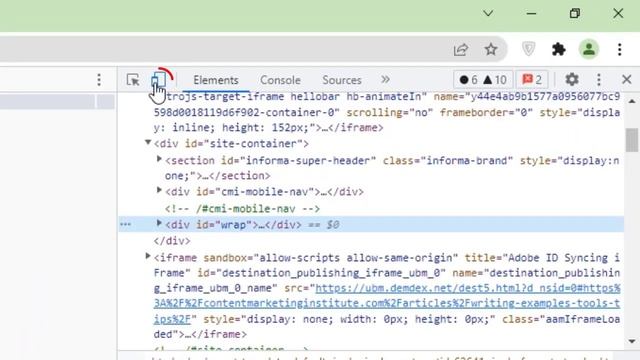Switch to the Elements tab

216,80
